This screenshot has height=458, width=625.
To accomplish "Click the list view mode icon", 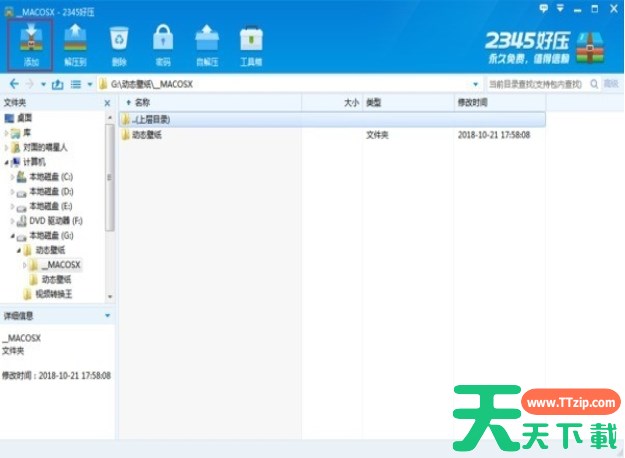I will coord(76,84).
